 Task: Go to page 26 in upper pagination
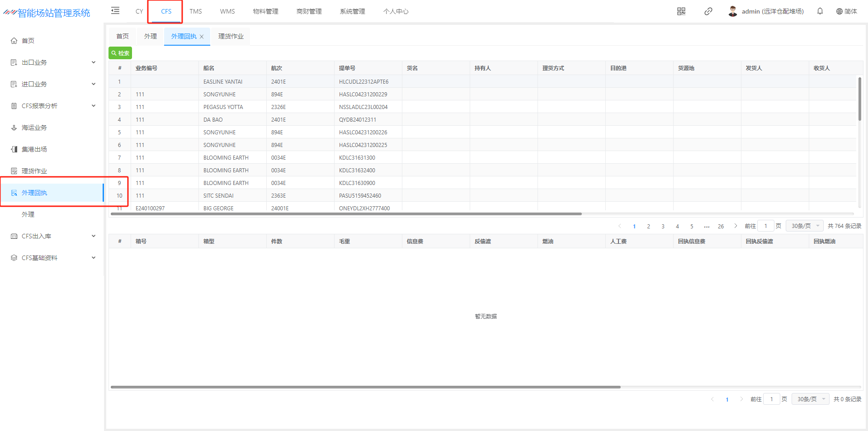(721, 226)
